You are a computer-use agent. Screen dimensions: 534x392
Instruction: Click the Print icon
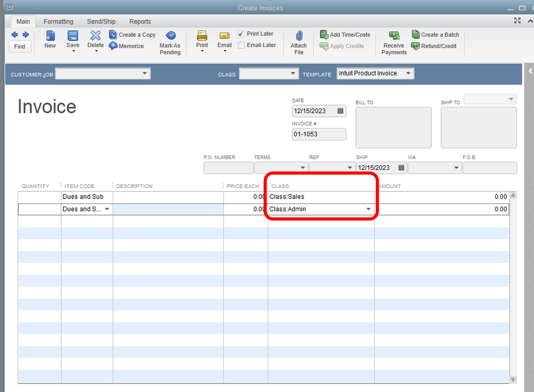click(x=202, y=36)
